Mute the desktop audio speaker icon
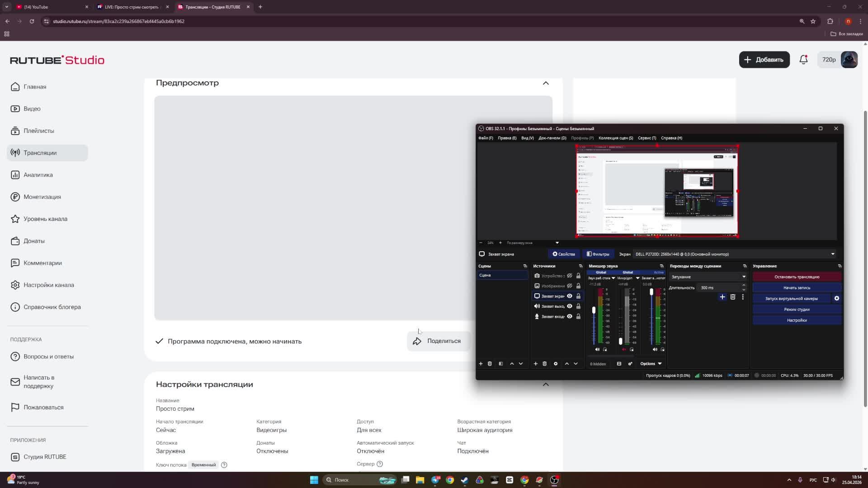This screenshot has width=868, height=488. [x=597, y=350]
